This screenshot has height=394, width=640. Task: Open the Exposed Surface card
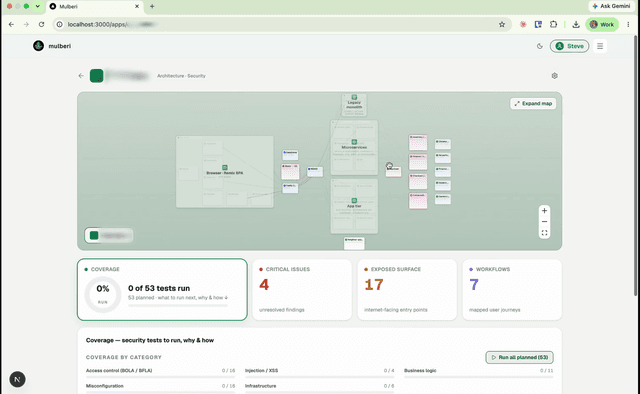tap(407, 289)
